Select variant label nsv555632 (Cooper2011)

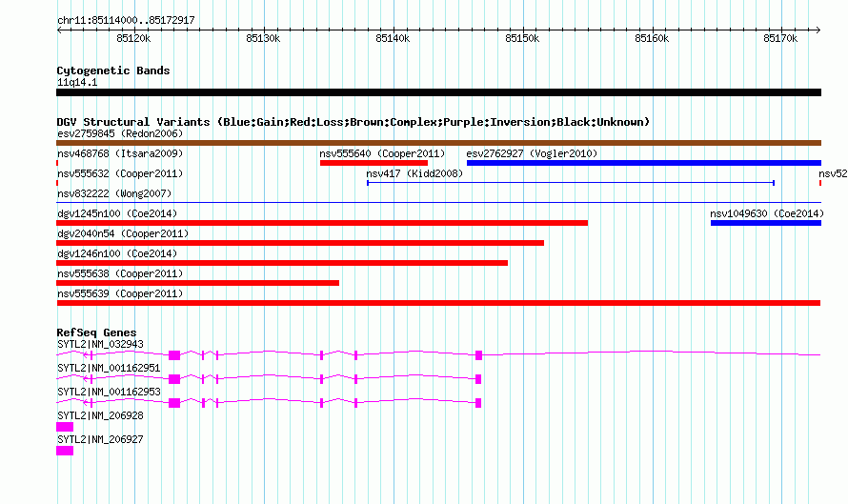120,173
